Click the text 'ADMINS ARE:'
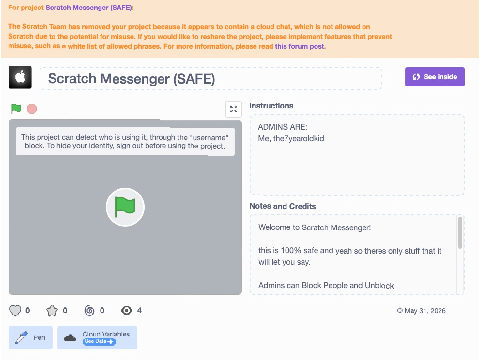This screenshot has width=480, height=360. (282, 127)
